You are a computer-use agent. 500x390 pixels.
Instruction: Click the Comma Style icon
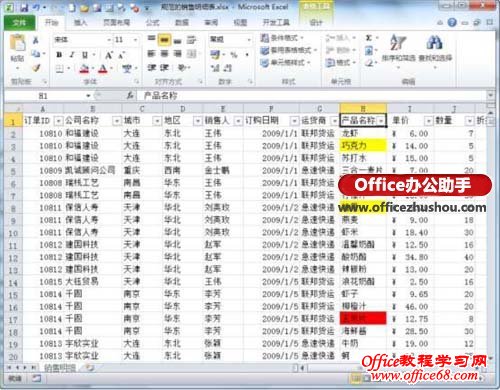tap(247, 54)
